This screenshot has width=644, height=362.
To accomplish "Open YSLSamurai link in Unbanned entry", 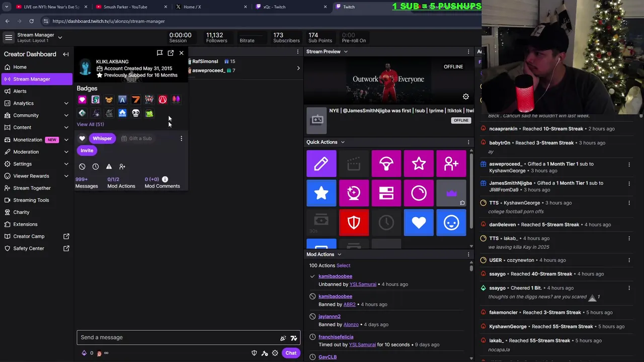I will click(363, 285).
